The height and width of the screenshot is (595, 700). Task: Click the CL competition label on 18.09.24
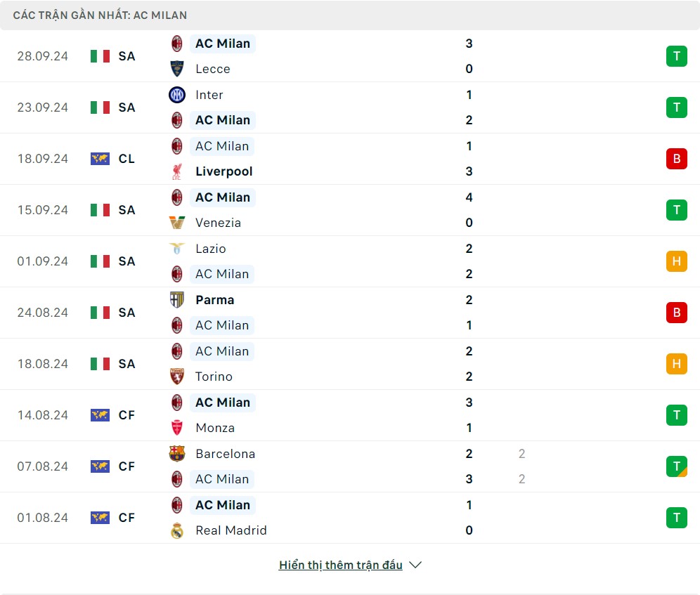click(127, 159)
